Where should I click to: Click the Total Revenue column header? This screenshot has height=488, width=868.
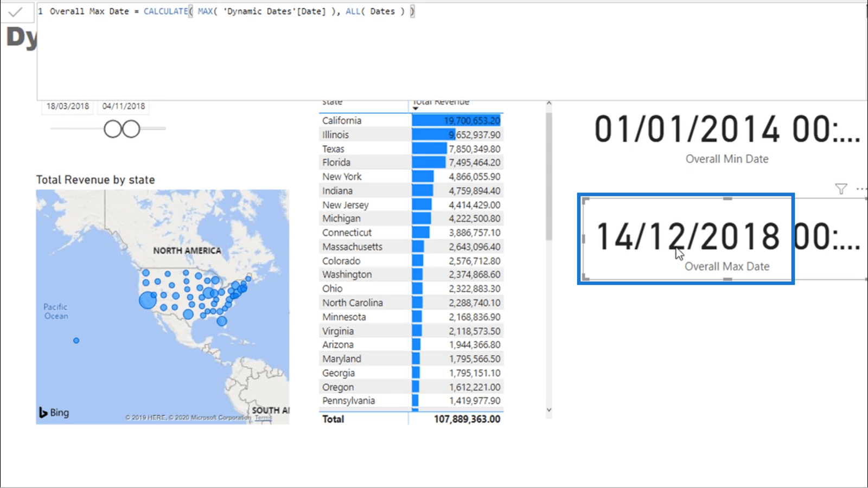click(441, 102)
